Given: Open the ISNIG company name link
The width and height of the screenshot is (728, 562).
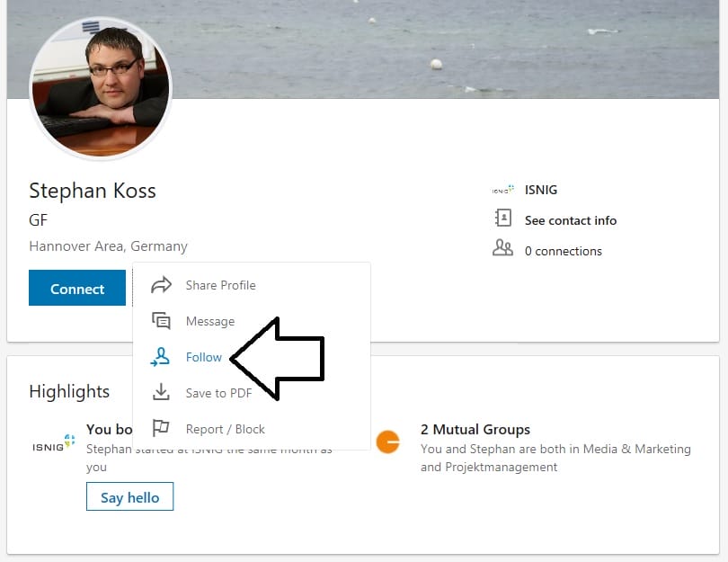Looking at the screenshot, I should (x=541, y=190).
